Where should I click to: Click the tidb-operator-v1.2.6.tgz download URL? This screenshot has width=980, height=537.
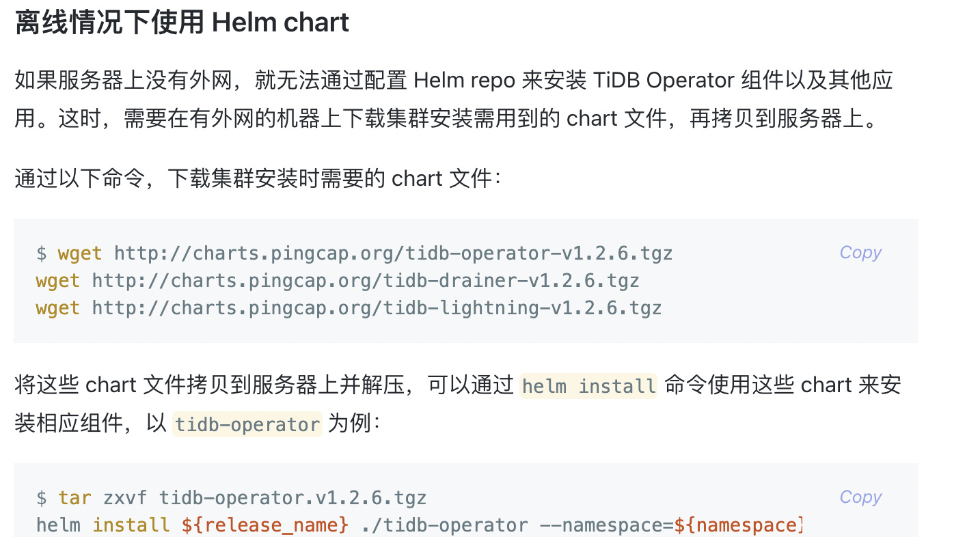[x=393, y=253]
